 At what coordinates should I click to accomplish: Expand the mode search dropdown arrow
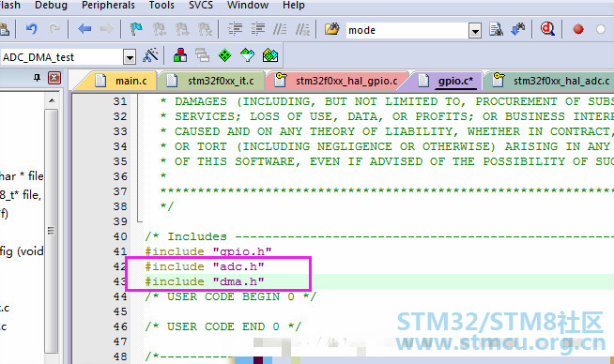tap(475, 31)
